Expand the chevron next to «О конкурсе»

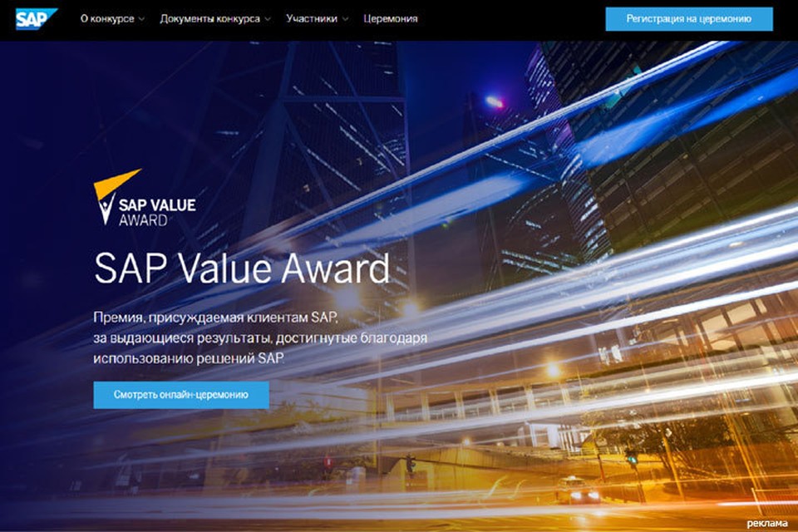click(x=141, y=19)
